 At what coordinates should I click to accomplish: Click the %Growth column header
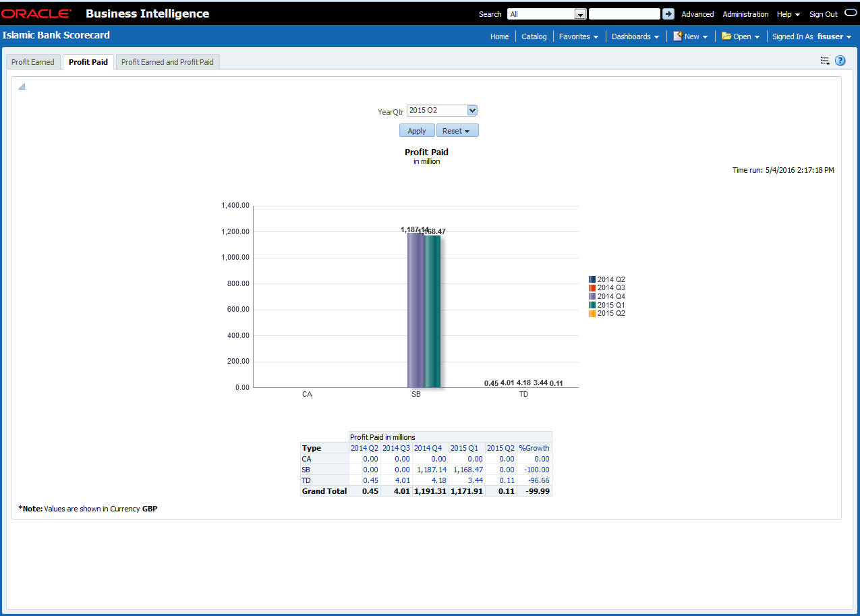click(534, 448)
